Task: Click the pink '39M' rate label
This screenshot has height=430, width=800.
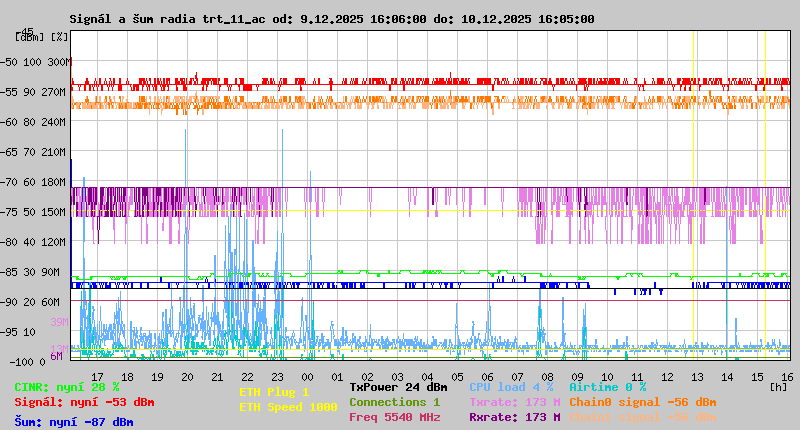Action: [x=59, y=322]
